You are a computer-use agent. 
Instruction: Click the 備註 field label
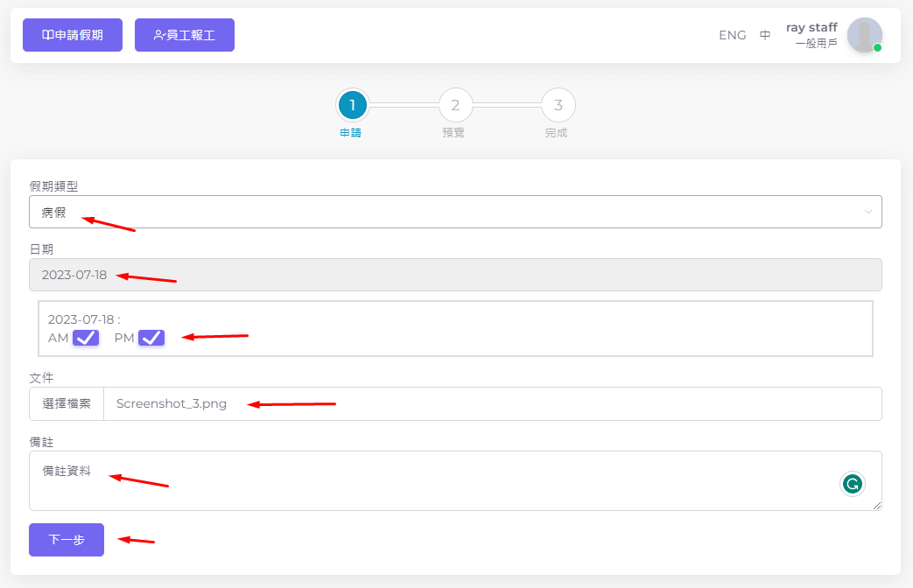tap(41, 442)
